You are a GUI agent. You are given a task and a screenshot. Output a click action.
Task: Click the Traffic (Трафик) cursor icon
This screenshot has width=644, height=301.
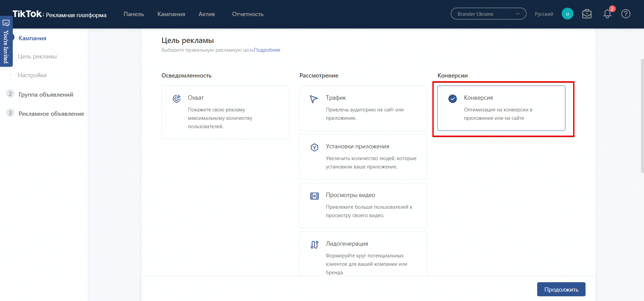[x=314, y=99]
